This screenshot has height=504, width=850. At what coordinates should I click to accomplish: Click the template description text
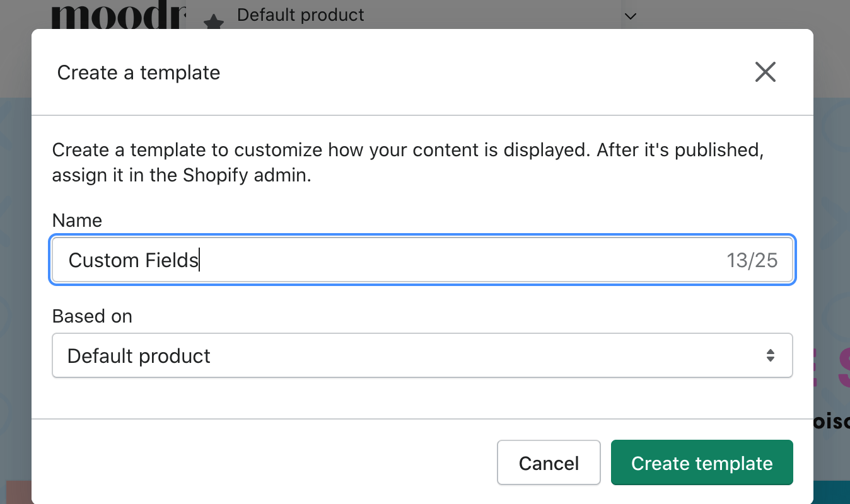pos(408,163)
